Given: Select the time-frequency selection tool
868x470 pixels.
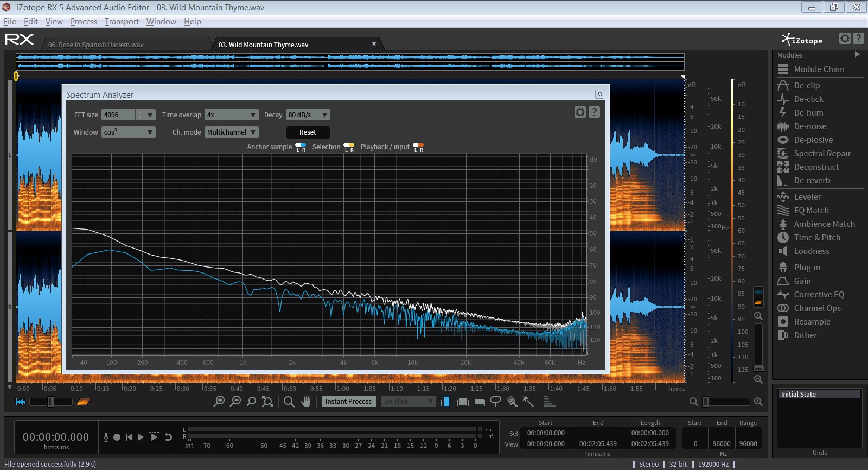Looking at the screenshot, I should (x=463, y=402).
